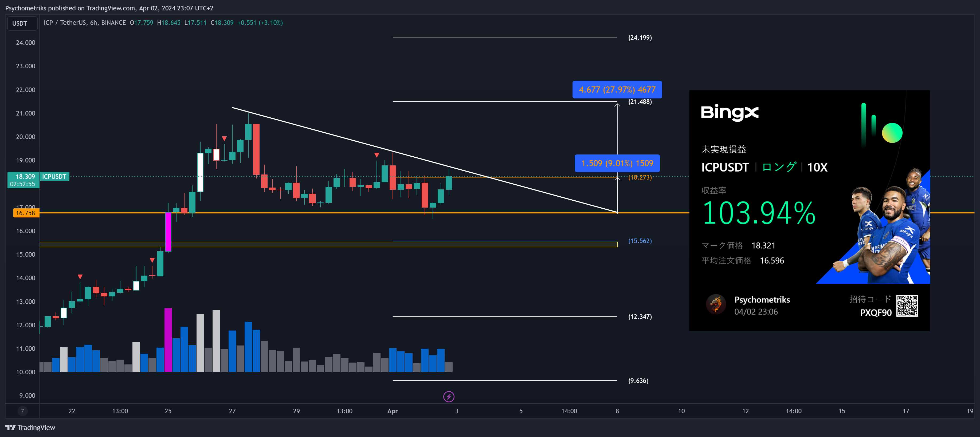This screenshot has width=980, height=437.
Task: Click the Psychometriks name on card
Action: pos(762,299)
